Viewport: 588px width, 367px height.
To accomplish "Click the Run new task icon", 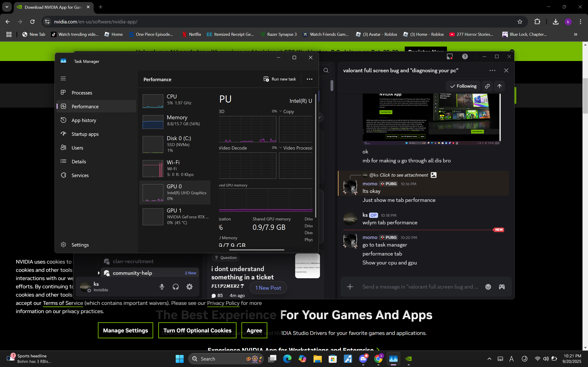I will point(266,79).
